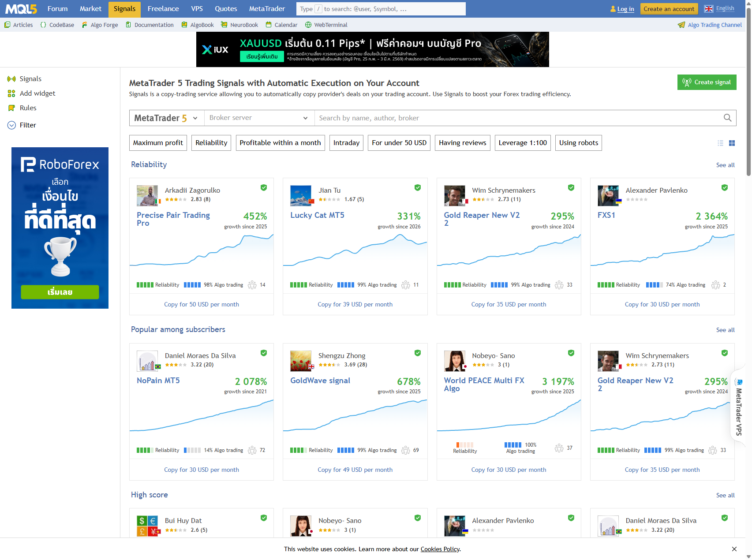Filter by Using robots
This screenshot has height=560, width=752.
(579, 143)
